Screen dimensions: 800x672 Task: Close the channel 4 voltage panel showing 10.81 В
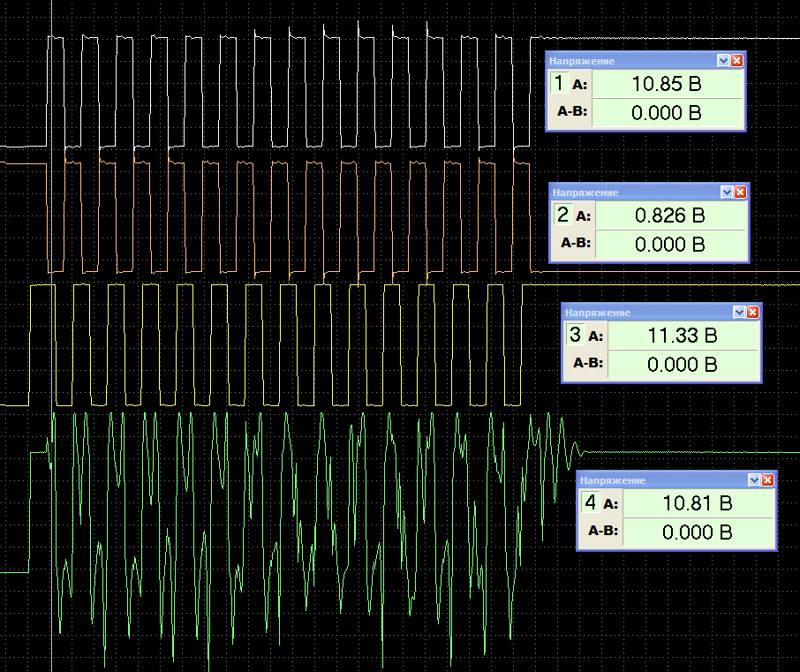coord(768,479)
